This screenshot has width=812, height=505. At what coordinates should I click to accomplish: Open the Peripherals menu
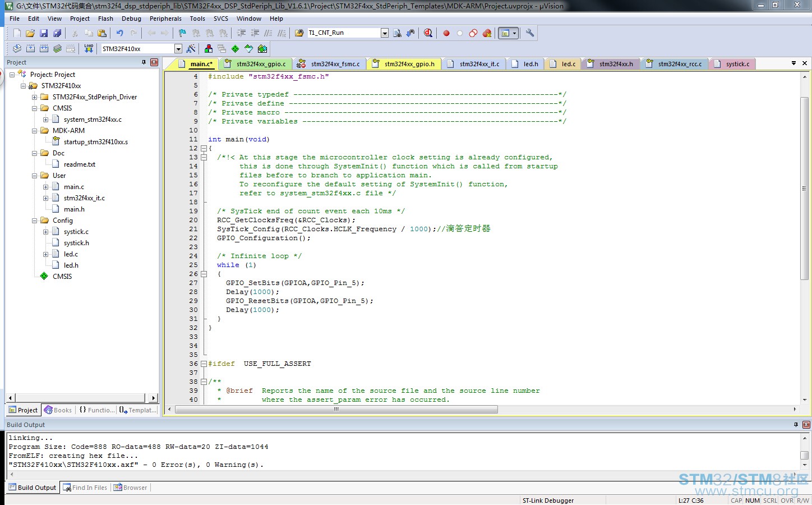coord(165,19)
